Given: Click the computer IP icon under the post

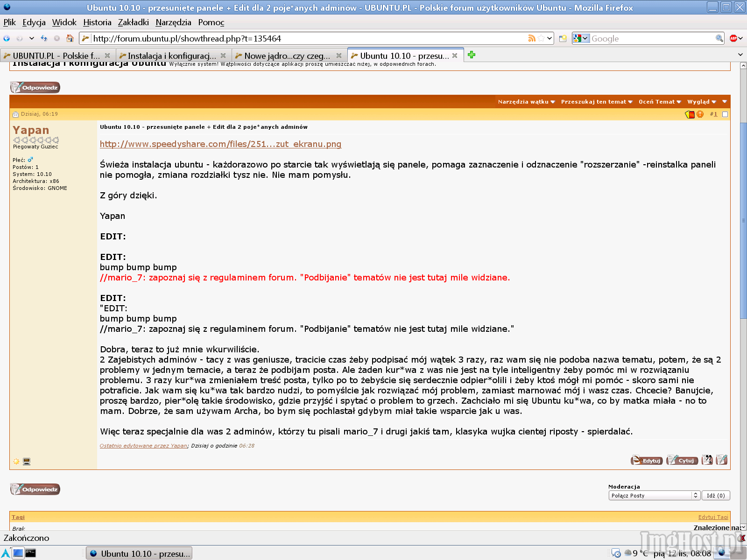Looking at the screenshot, I should [x=27, y=462].
